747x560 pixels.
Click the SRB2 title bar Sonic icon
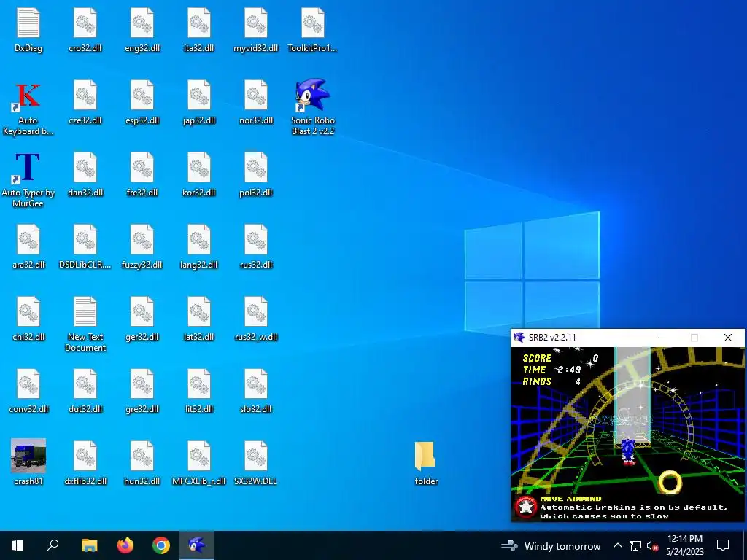click(519, 338)
